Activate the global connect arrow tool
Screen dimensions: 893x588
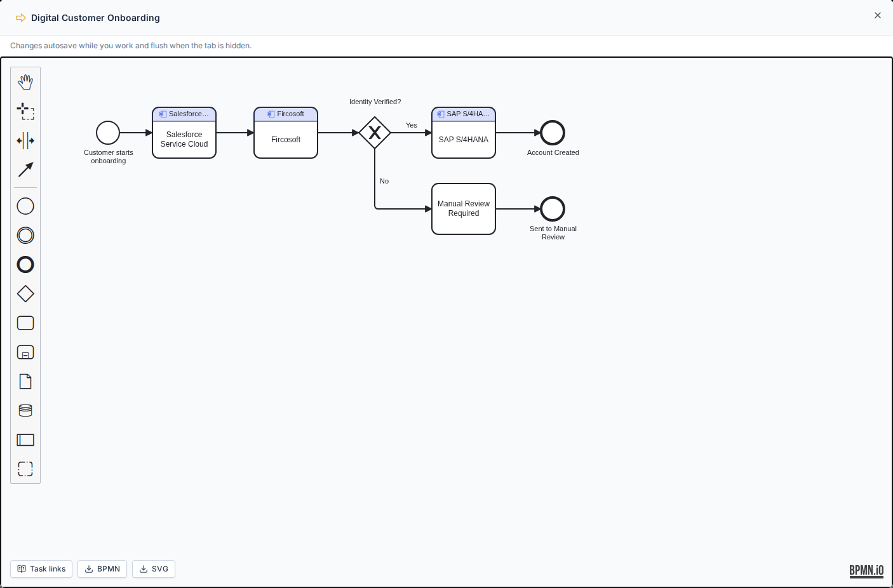click(25, 170)
